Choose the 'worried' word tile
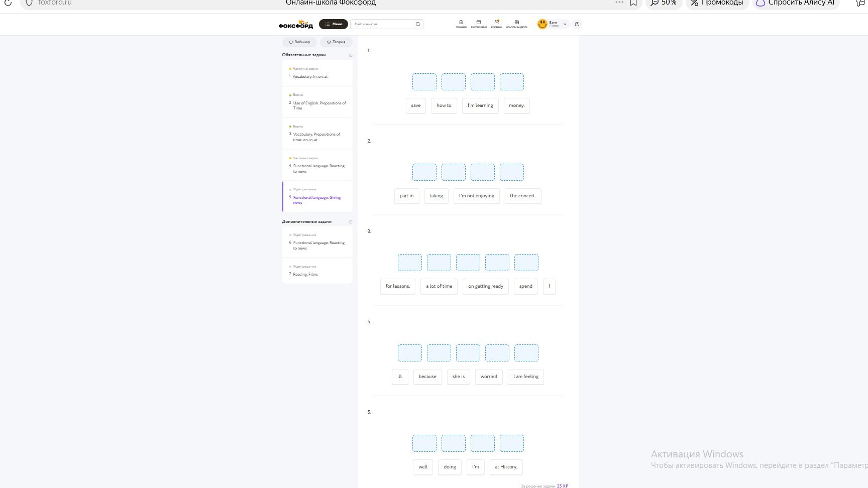The width and height of the screenshot is (868, 488). (489, 377)
